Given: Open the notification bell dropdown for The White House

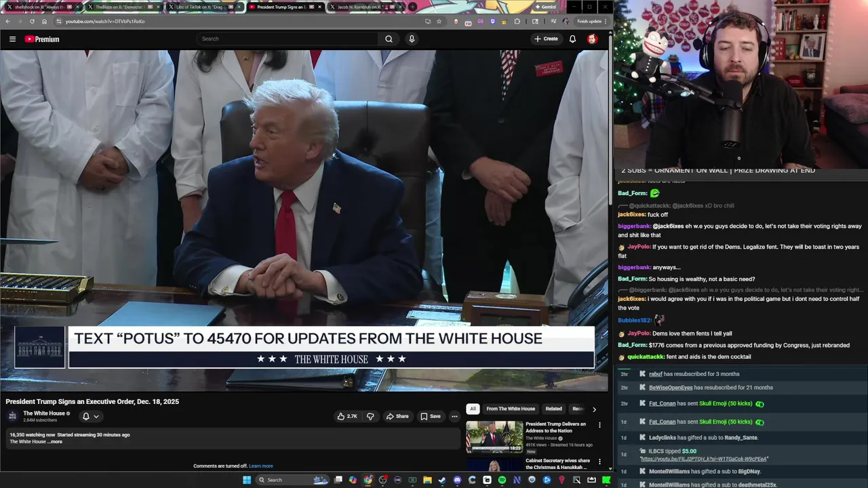Looking at the screenshot, I should click(90, 416).
